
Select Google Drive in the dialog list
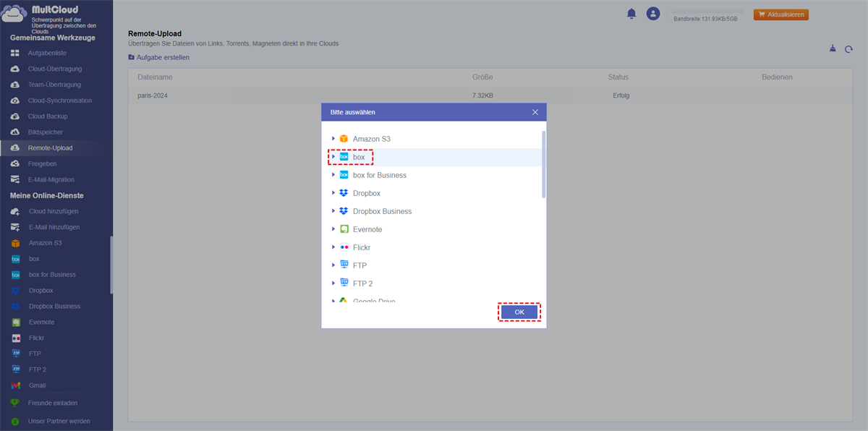pyautogui.click(x=374, y=300)
